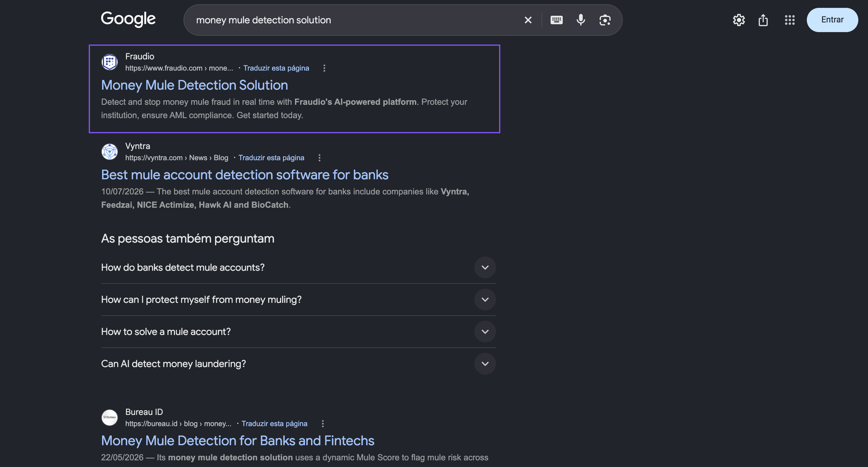Expand 'How to solve a mule account?'

pos(298,332)
